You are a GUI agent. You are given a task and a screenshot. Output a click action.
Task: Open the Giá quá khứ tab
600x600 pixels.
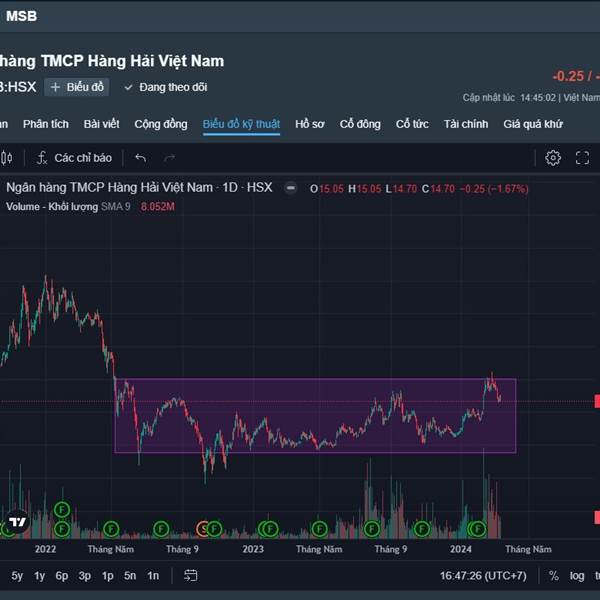tap(533, 124)
